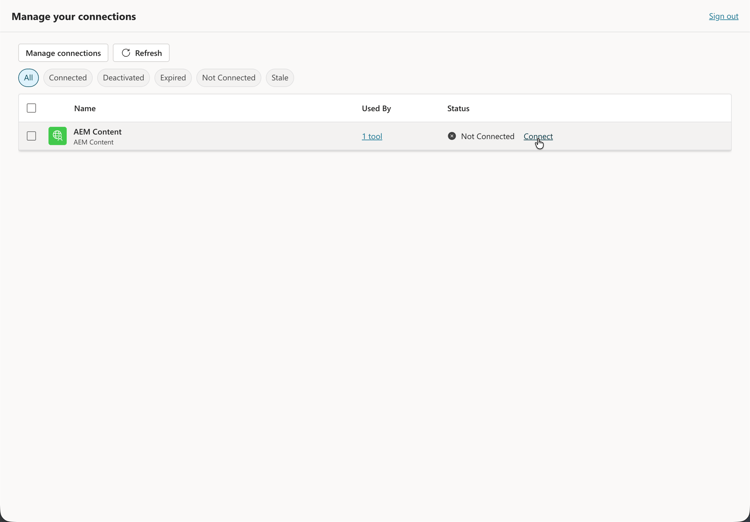The width and height of the screenshot is (750, 522).
Task: Filter by Connected status
Action: [67, 78]
